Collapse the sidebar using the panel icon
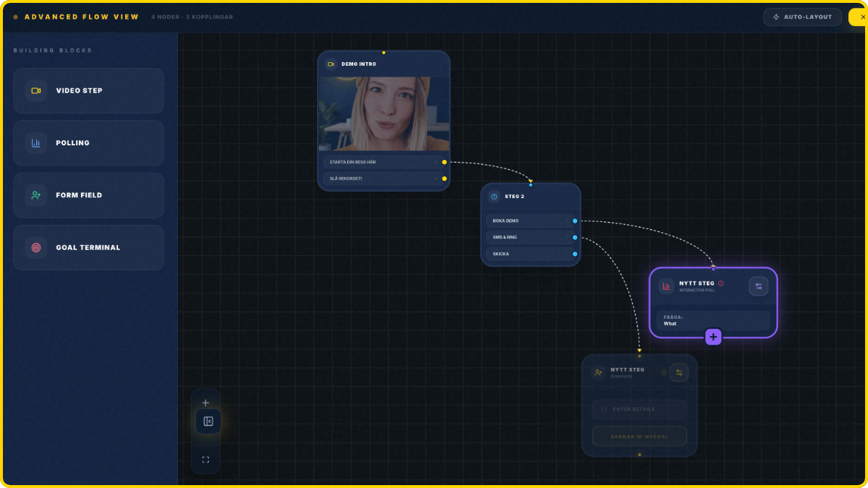Screen dimensions: 868x488 point(206,421)
